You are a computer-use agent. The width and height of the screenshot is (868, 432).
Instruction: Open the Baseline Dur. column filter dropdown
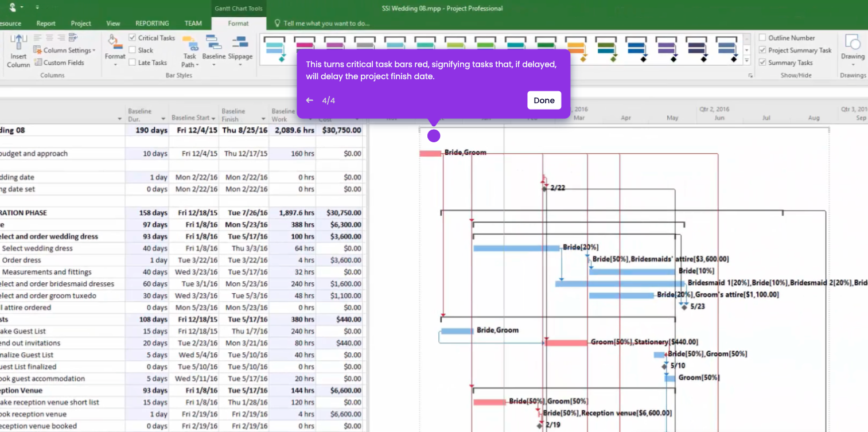tap(164, 119)
